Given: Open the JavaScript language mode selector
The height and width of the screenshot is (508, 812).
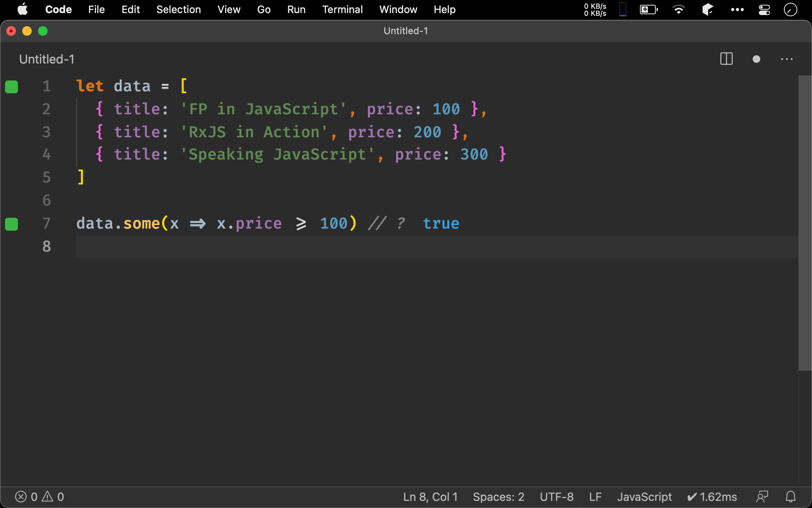Looking at the screenshot, I should pyautogui.click(x=644, y=496).
